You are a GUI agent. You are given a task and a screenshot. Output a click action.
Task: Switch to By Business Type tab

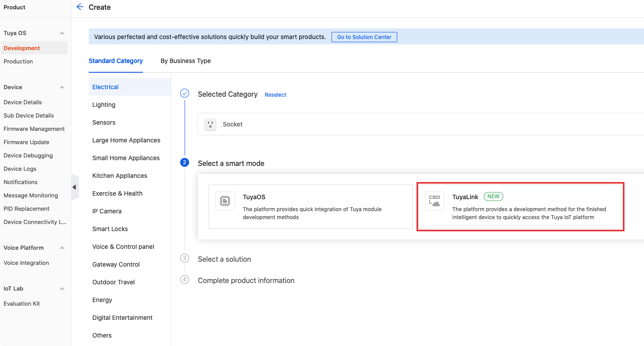coord(186,61)
